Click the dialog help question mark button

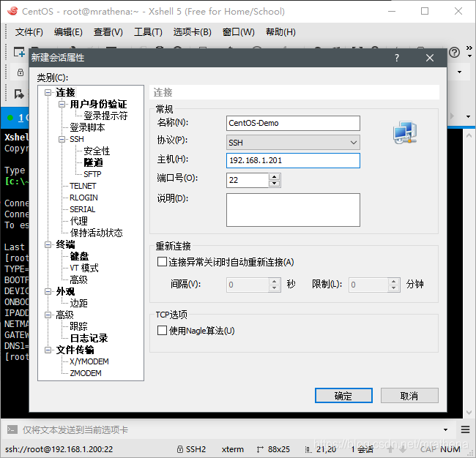point(397,58)
